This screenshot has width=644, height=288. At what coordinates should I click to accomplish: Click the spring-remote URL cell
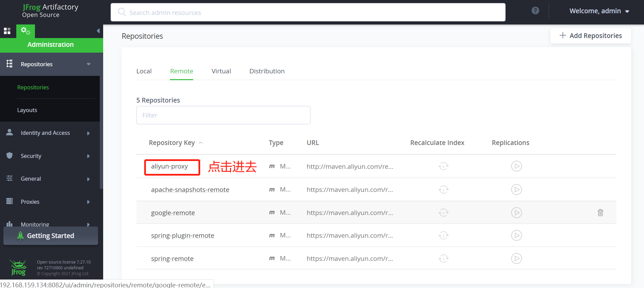coord(350,258)
